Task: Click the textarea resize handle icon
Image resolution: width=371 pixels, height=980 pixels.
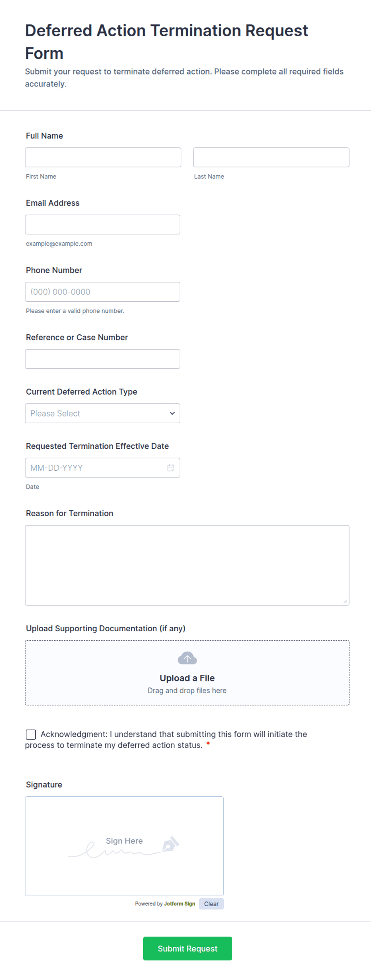Action: coord(345,601)
